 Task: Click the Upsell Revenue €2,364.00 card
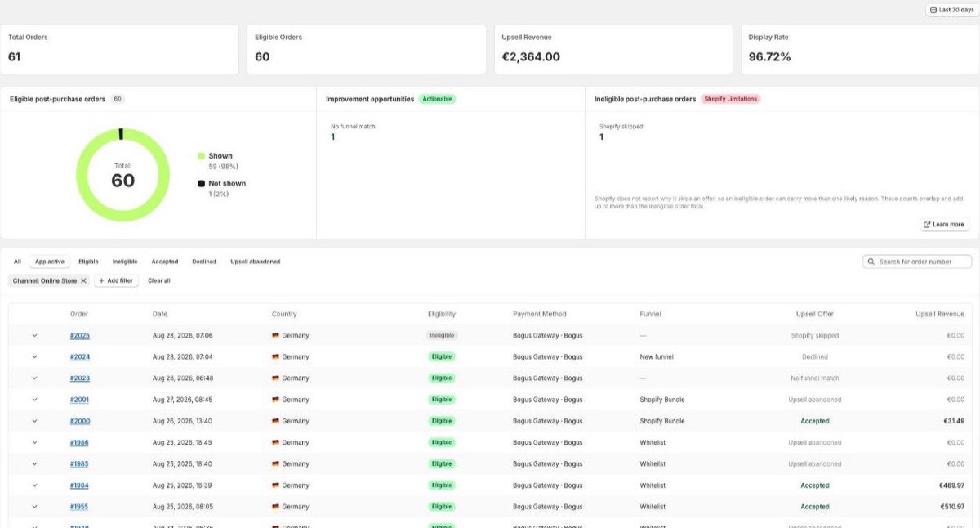pyautogui.click(x=613, y=49)
